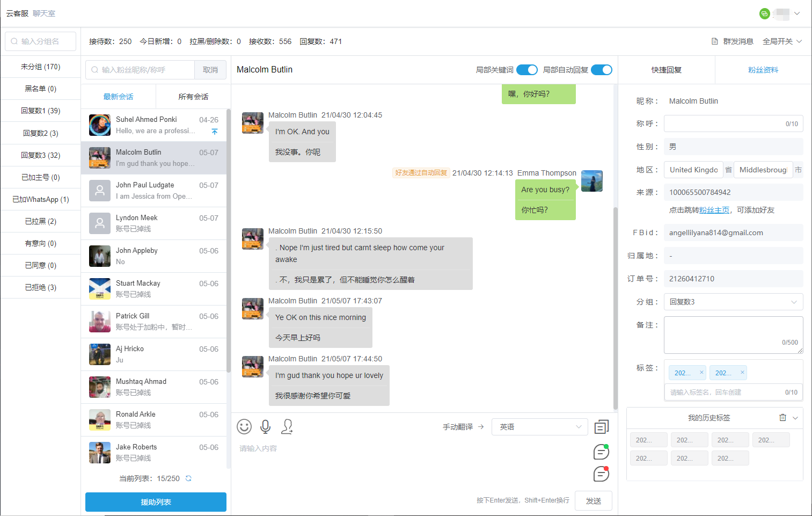Click the refresh list icon near 15/250

(188, 478)
